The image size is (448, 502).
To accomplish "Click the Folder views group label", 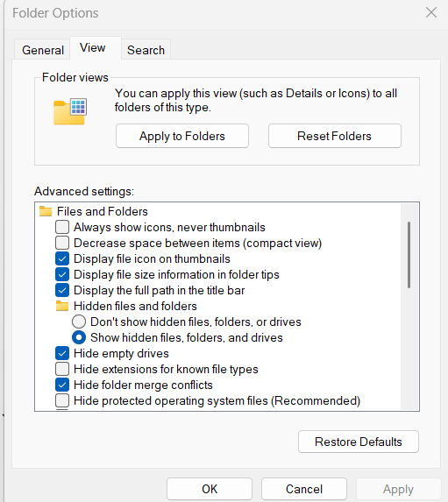I will click(75, 77).
